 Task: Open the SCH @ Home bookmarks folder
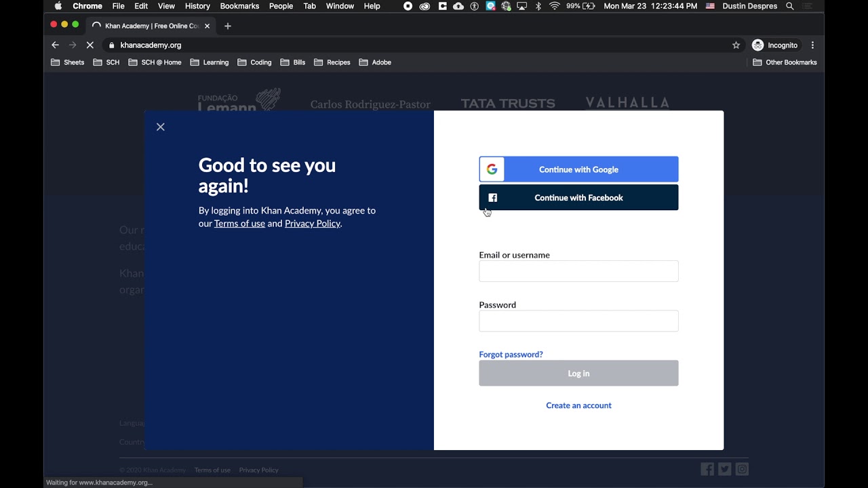[x=155, y=62]
